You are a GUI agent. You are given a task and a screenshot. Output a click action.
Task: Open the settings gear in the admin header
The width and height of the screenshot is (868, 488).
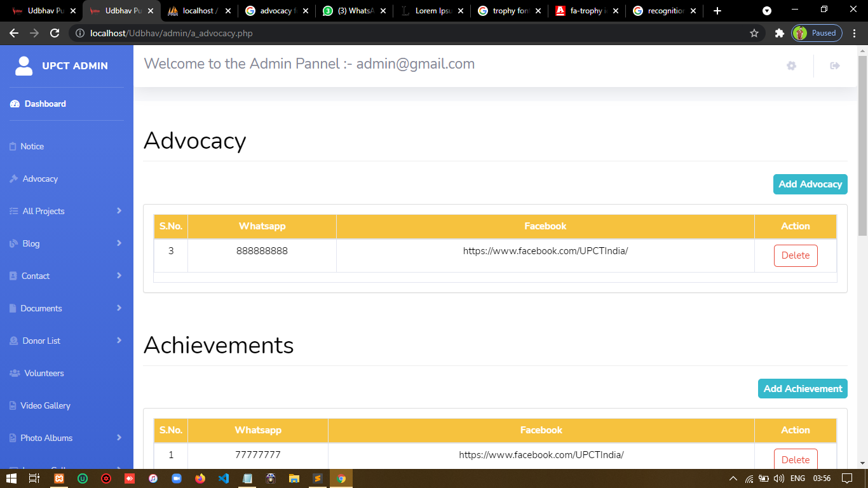pos(791,65)
